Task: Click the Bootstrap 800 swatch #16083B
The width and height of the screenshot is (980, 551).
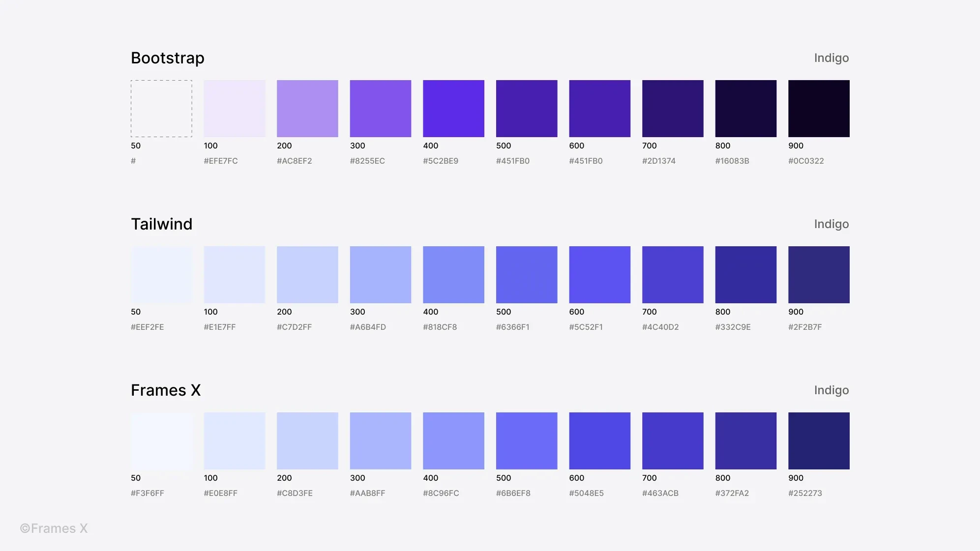Action: click(x=746, y=109)
